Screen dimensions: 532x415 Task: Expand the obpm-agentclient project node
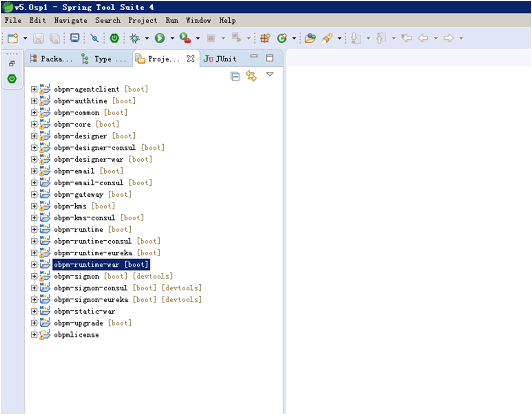(x=34, y=89)
